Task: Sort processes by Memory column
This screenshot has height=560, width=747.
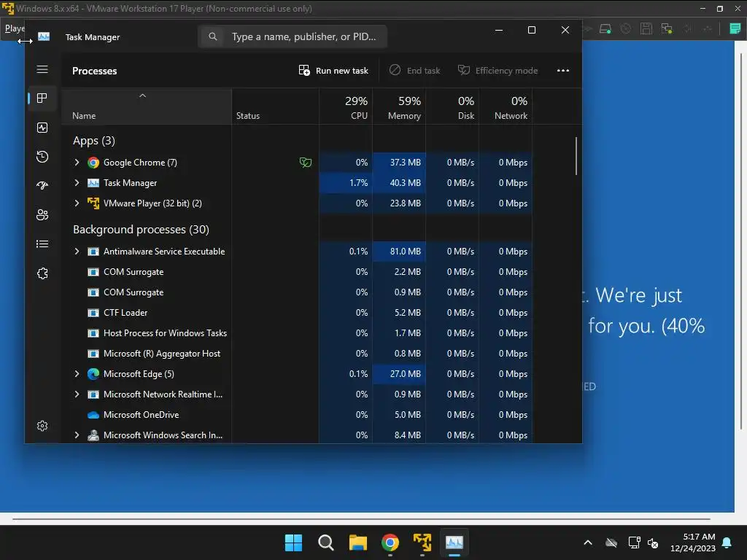Action: [399, 106]
